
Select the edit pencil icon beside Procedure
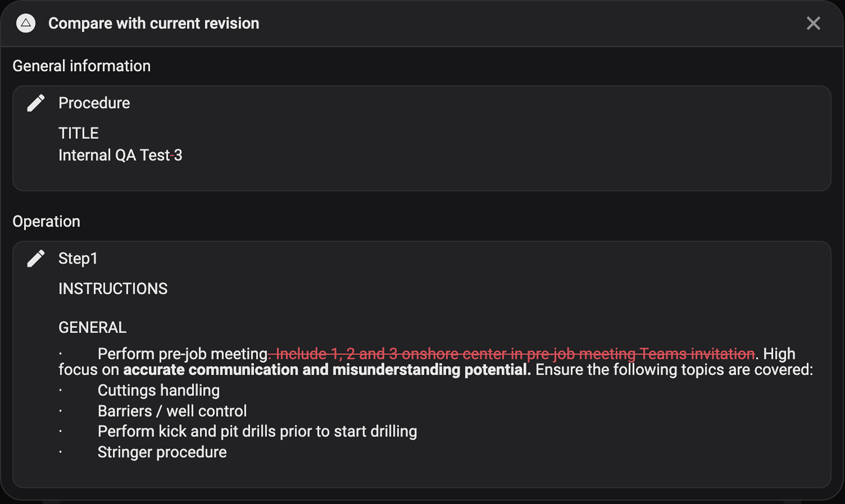pyautogui.click(x=36, y=102)
